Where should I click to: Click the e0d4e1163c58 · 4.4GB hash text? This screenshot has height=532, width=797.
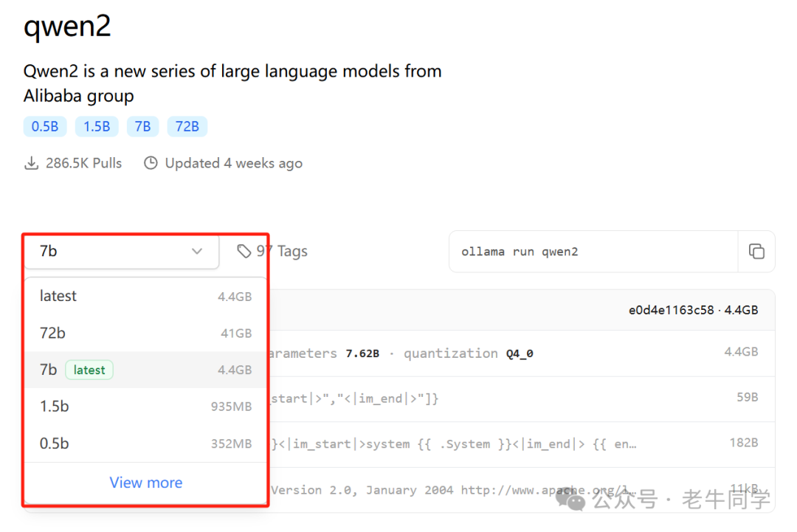tap(693, 310)
